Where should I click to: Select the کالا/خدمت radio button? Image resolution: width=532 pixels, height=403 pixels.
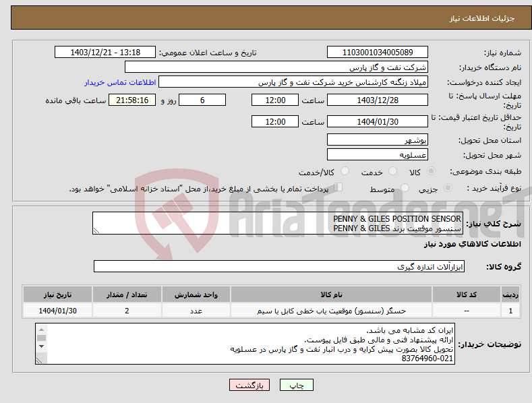point(345,171)
